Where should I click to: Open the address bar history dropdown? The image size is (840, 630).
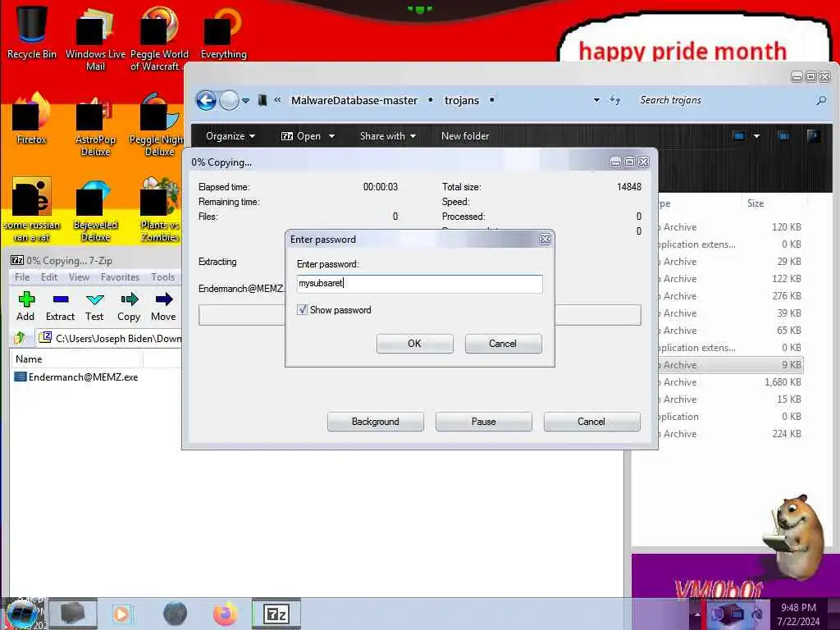[x=596, y=100]
